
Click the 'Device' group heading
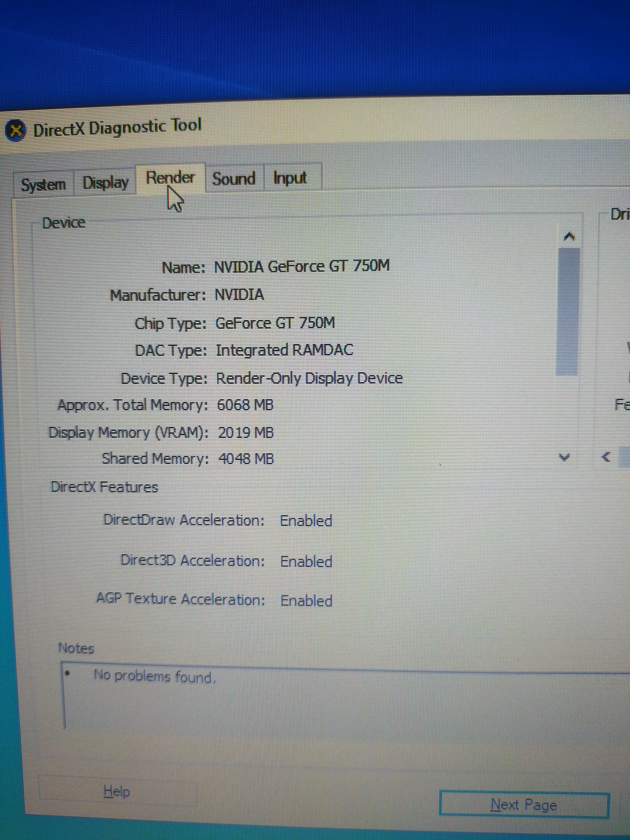(63, 223)
